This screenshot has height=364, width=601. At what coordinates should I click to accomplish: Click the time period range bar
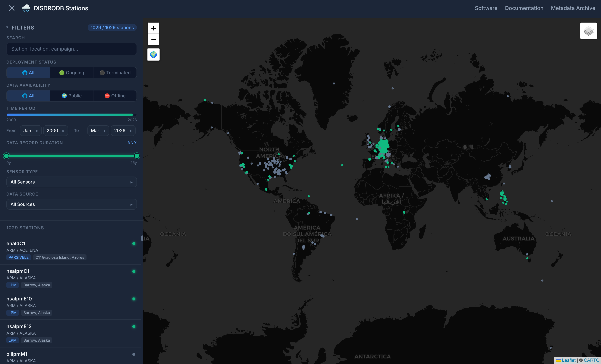(x=71, y=115)
